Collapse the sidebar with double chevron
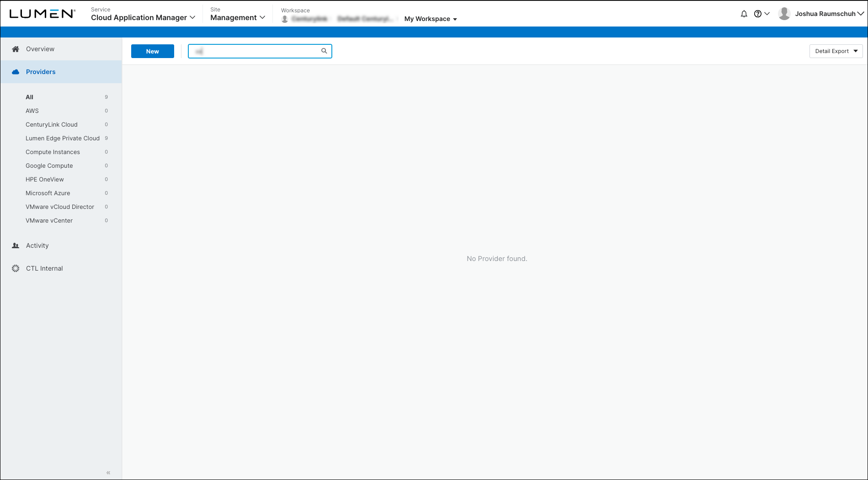 (108, 473)
